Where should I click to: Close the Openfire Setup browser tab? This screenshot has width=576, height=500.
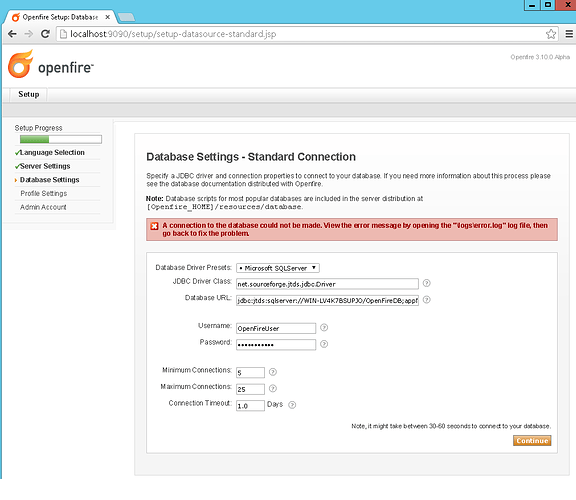click(108, 17)
